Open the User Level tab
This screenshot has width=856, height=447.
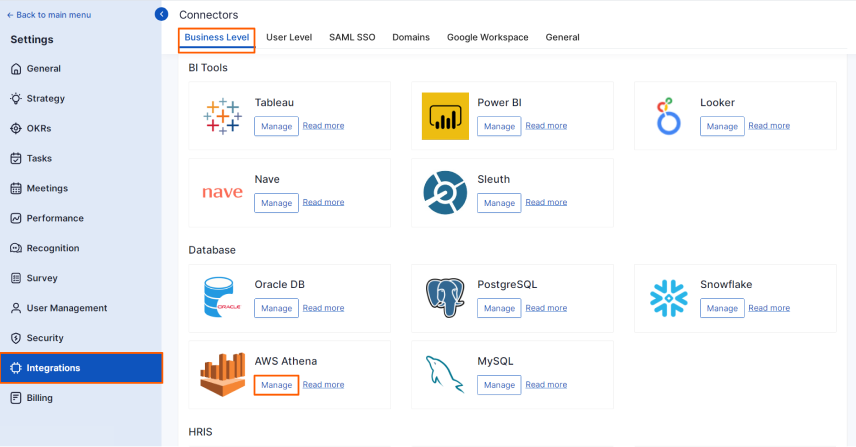click(289, 38)
